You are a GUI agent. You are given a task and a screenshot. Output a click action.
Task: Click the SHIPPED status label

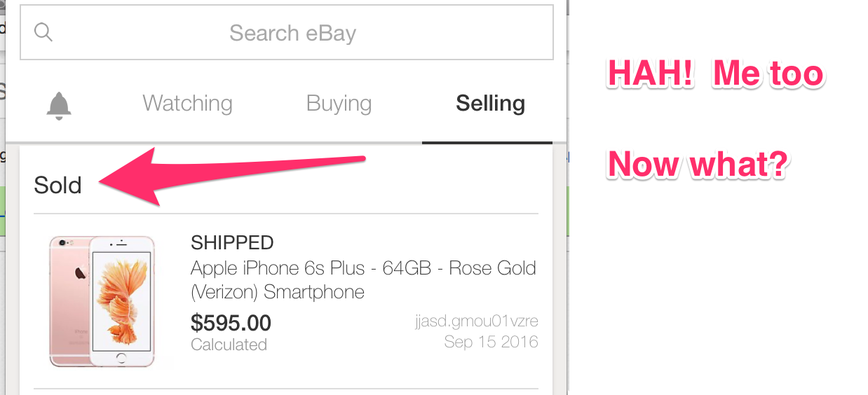[232, 242]
